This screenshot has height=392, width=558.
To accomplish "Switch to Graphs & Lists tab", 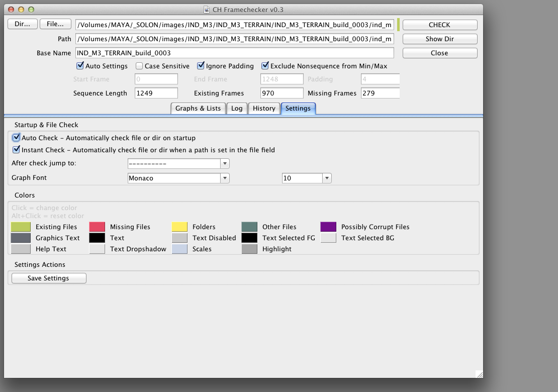I will pos(198,109).
